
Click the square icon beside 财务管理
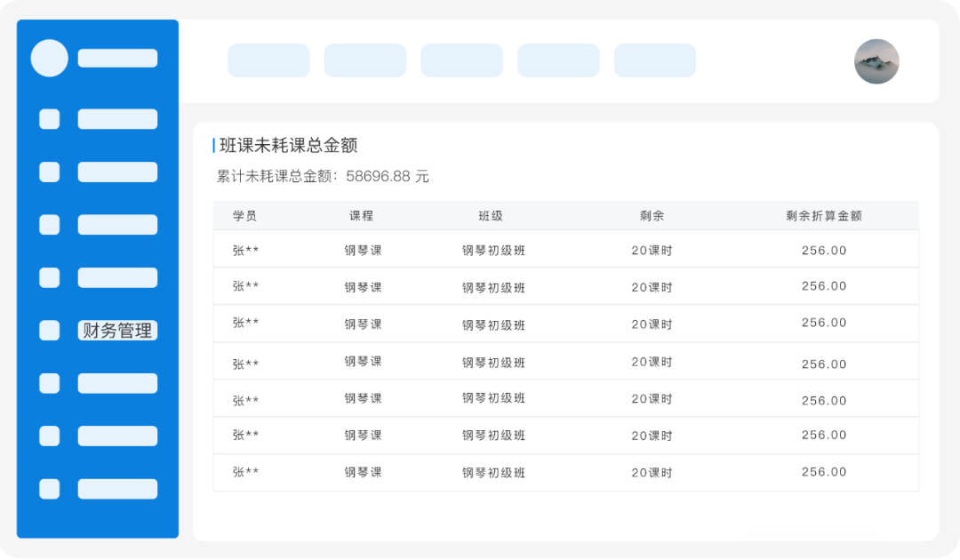click(x=50, y=331)
